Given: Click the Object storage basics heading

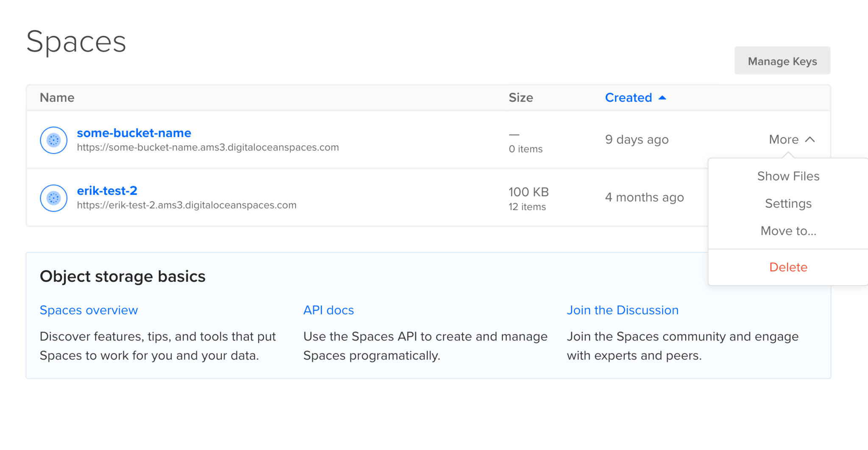Looking at the screenshot, I should 122,276.
